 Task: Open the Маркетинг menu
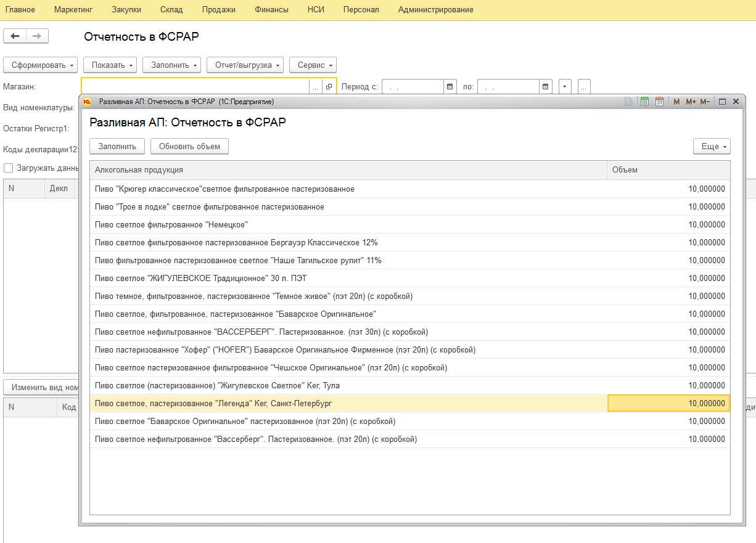[73, 10]
